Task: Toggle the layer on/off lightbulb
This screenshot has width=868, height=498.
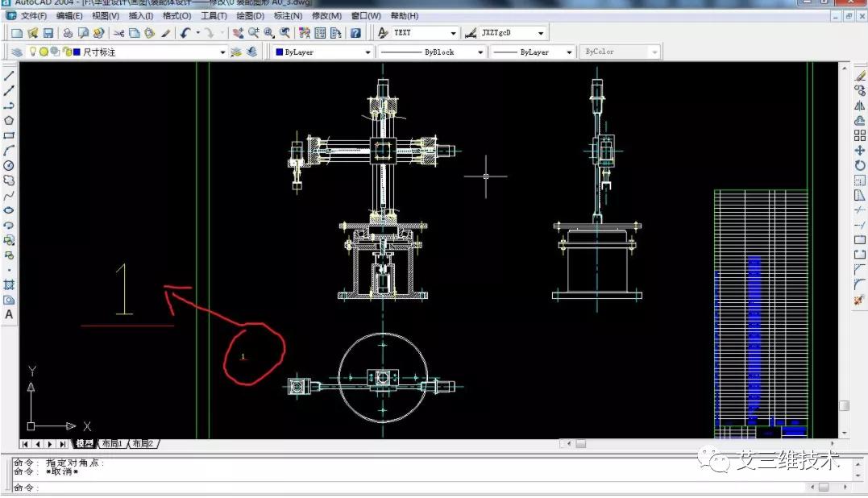Action: 33,52
